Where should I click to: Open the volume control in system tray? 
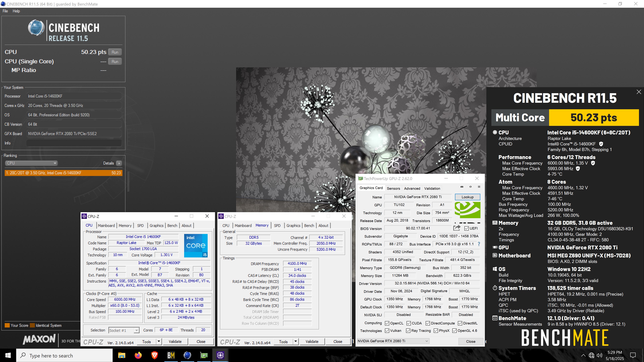point(599,355)
